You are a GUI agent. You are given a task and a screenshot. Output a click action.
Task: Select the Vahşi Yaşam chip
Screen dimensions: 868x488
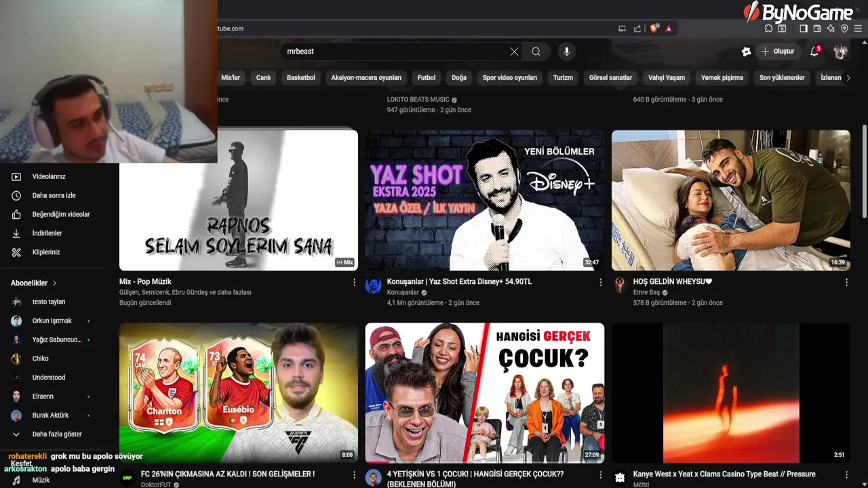[x=667, y=78]
